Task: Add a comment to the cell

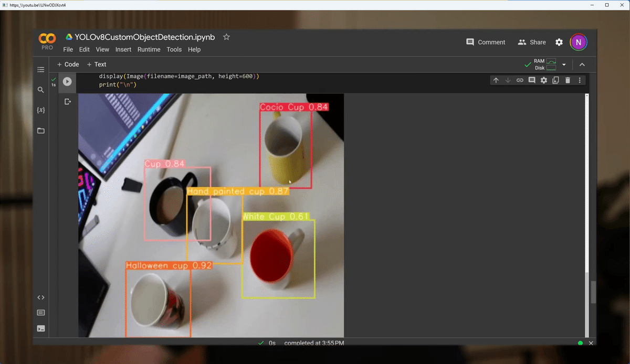Action: [532, 80]
